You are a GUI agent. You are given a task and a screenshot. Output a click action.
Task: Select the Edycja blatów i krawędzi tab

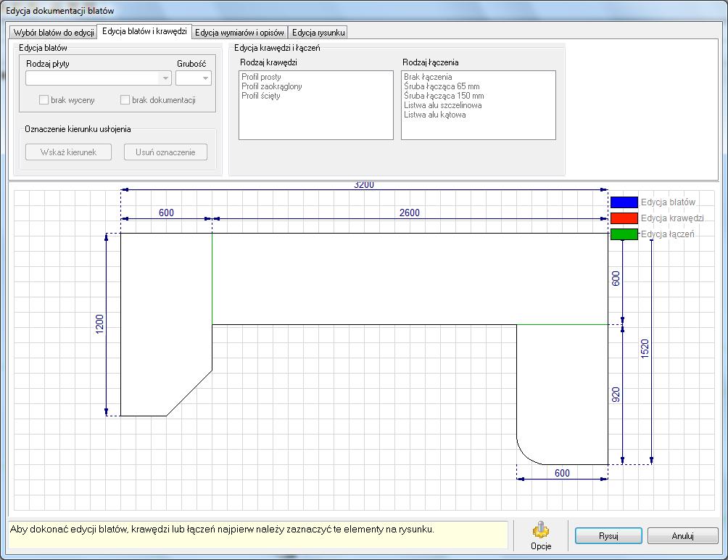tap(144, 31)
